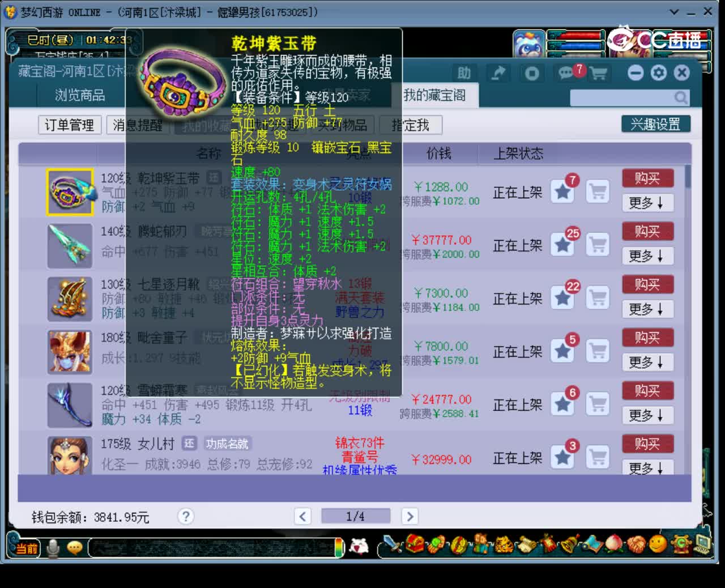Buy the 七星逐月靴 with 购买
The height and width of the screenshot is (588, 725).
pyautogui.click(x=647, y=284)
